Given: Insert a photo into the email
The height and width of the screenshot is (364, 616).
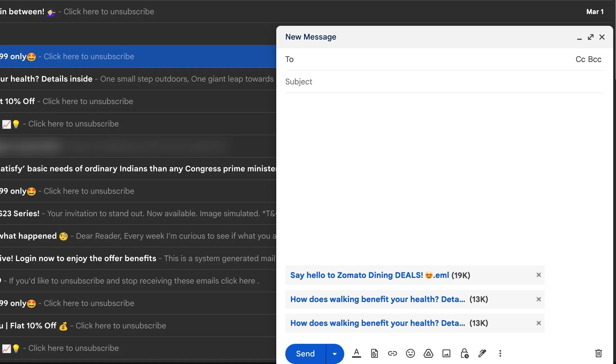Looking at the screenshot, I should pos(446,354).
